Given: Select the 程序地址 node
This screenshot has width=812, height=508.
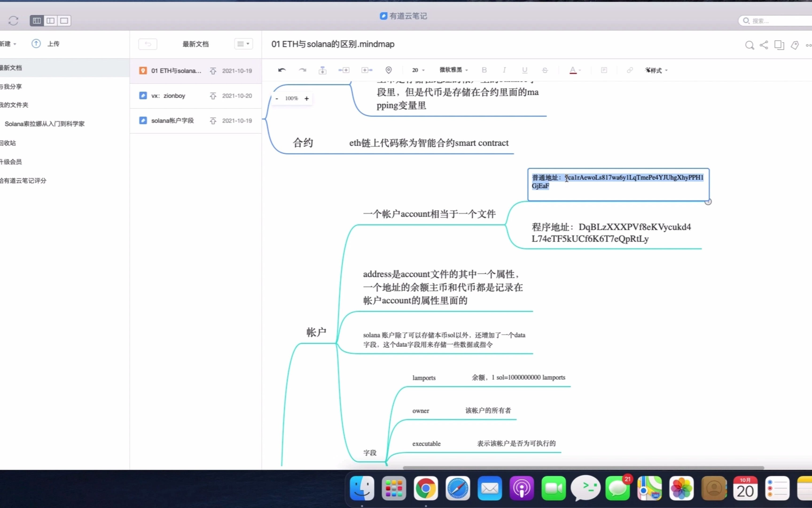Looking at the screenshot, I should pyautogui.click(x=611, y=233).
